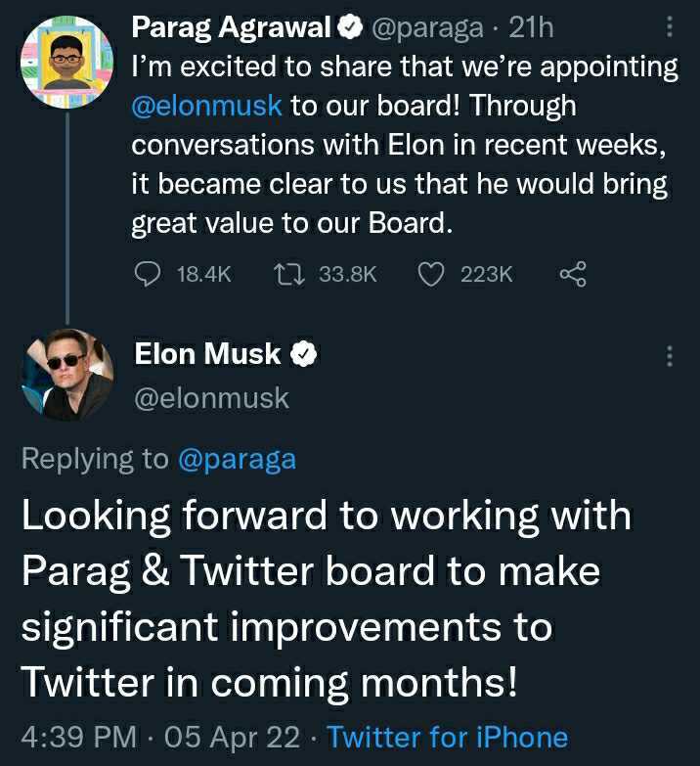Viewport: 700px width, 766px height.
Task: Open Elon Musk's profile picture
Action: [66, 376]
